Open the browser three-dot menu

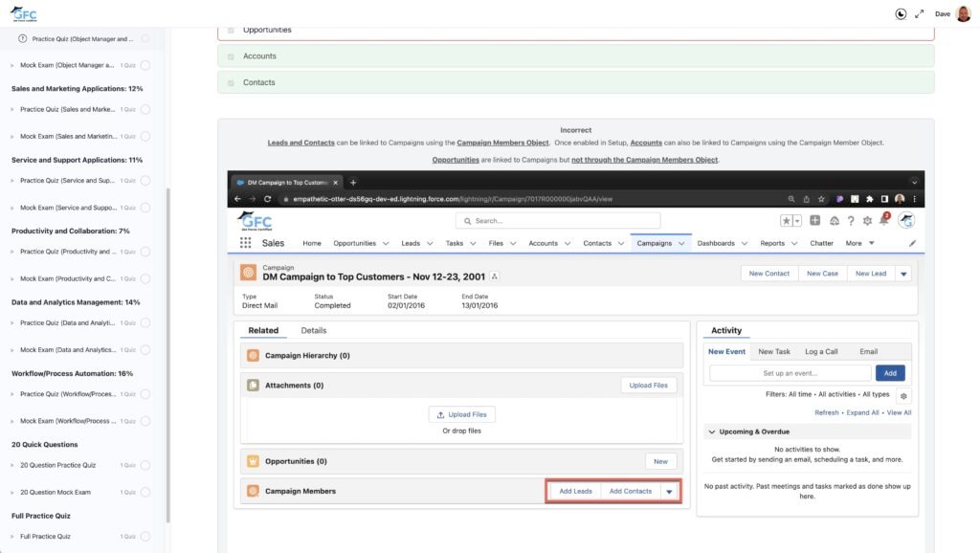tap(914, 199)
